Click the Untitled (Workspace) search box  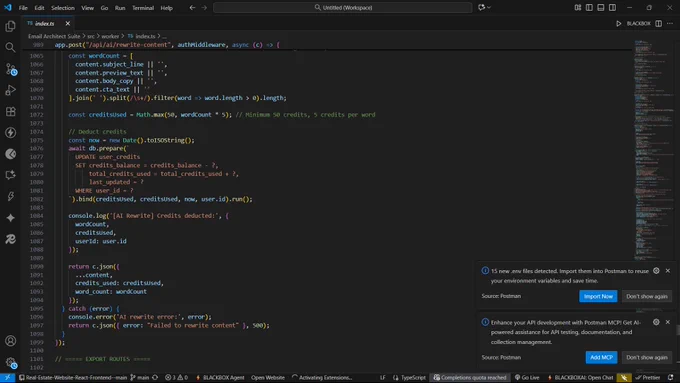[x=343, y=7]
